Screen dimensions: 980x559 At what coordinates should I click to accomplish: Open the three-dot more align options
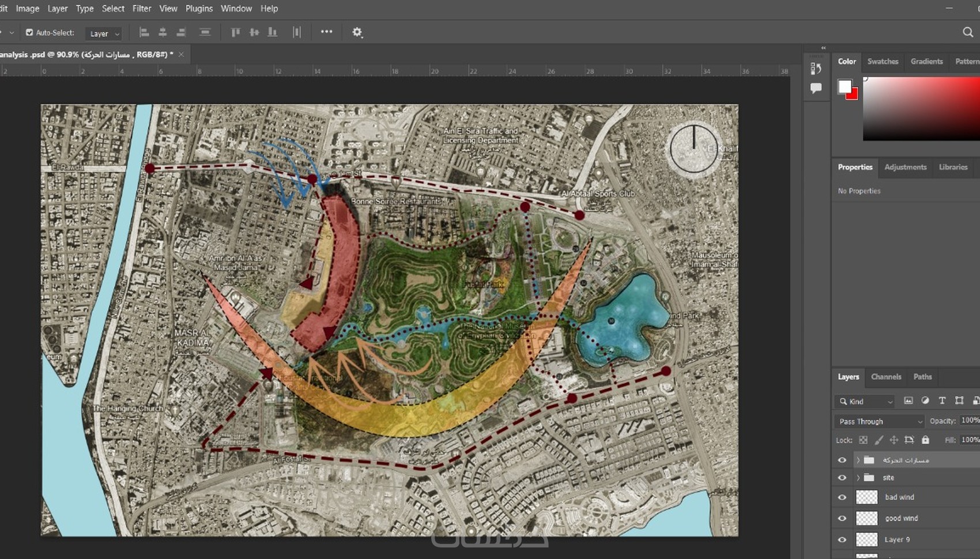click(x=326, y=32)
